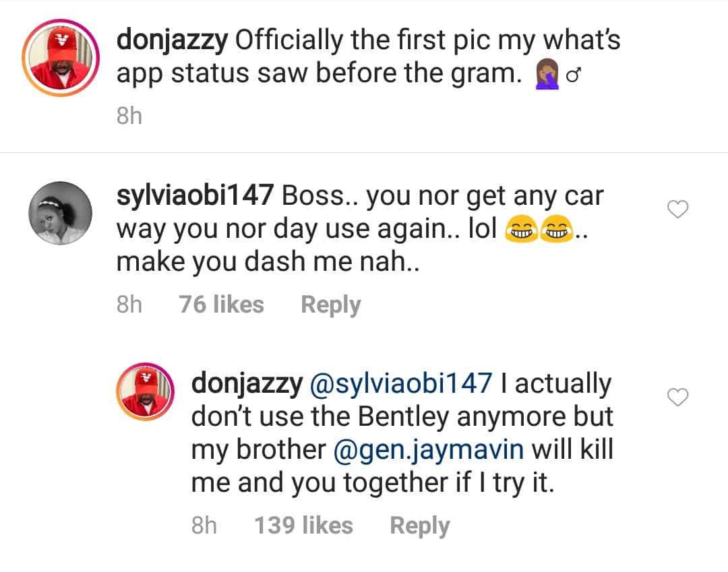Tap sylviaobi147 username on the comment
Screen dimensions: 728x572
point(194,195)
